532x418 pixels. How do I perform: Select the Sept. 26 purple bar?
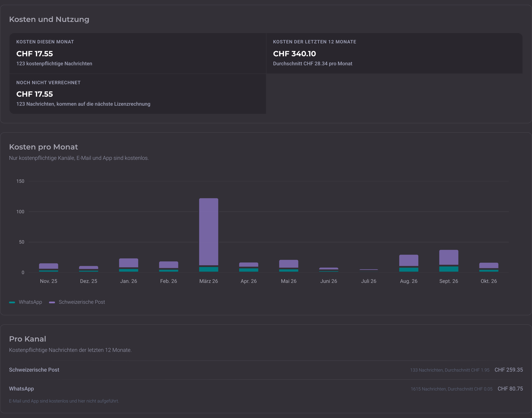click(x=448, y=257)
